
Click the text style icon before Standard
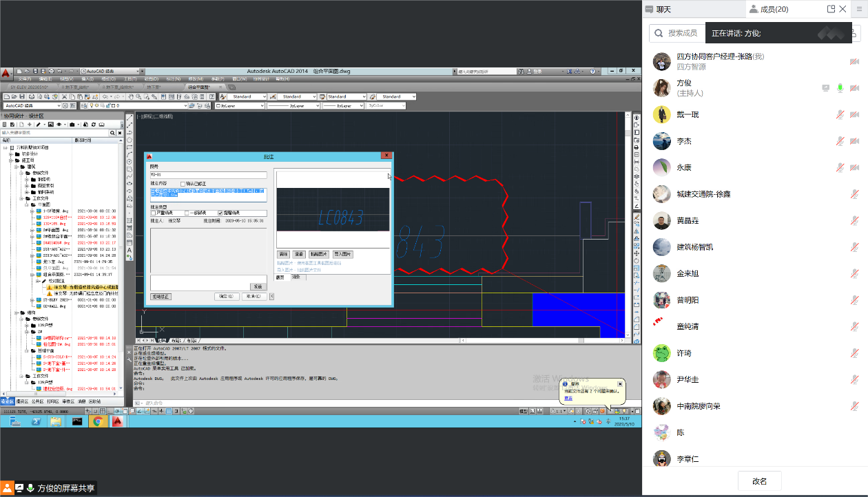(223, 96)
